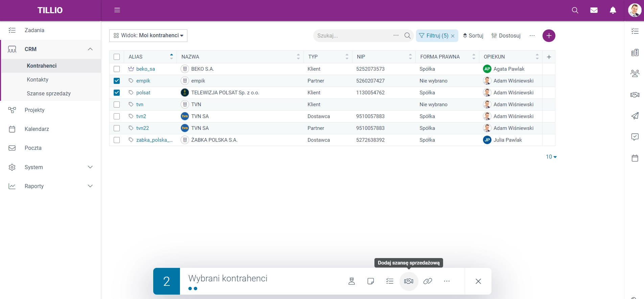The height and width of the screenshot is (299, 644).
Task: Click the purple add contractor plus button
Action: [x=549, y=36]
